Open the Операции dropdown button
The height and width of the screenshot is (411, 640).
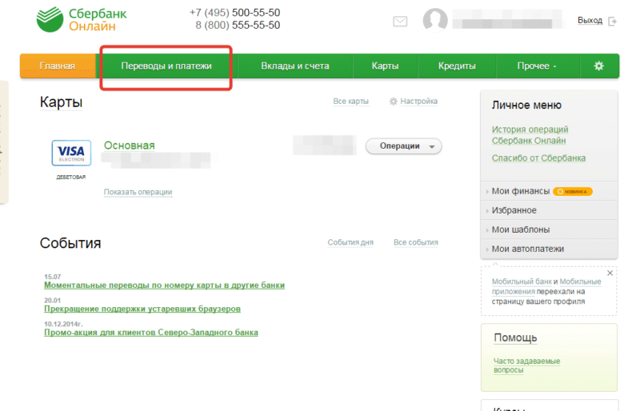pyautogui.click(x=404, y=146)
